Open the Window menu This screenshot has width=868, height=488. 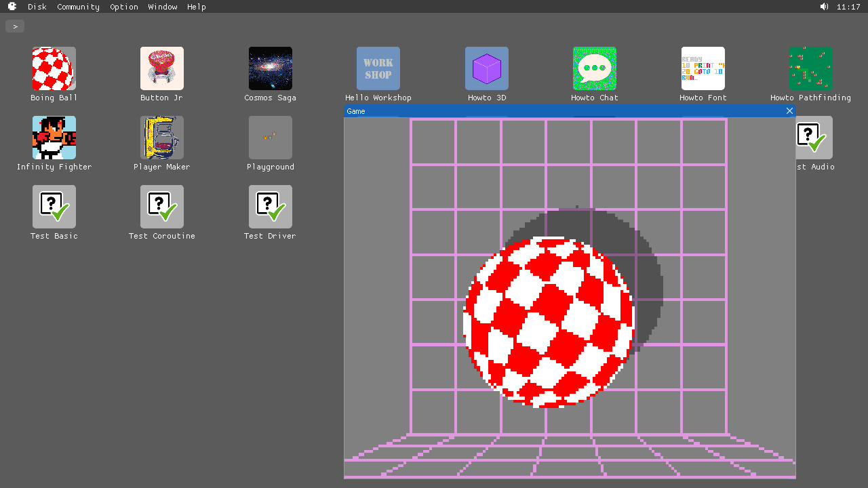(x=162, y=7)
